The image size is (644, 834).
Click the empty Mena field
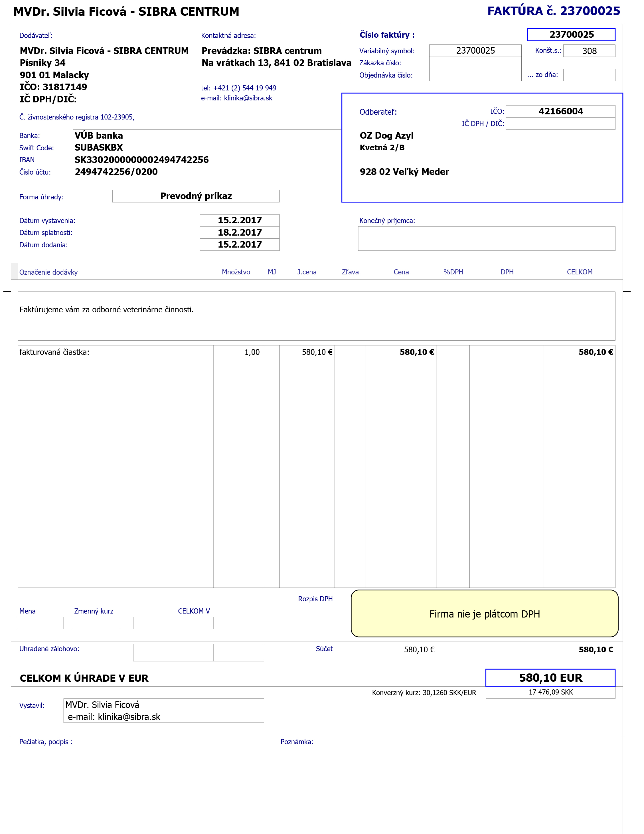click(x=40, y=623)
